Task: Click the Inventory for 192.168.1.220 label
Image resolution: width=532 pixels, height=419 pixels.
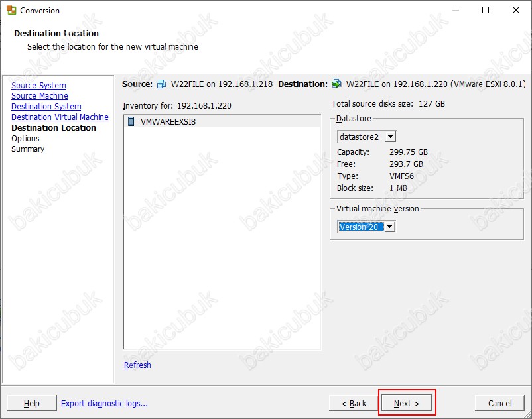Action: [176, 106]
